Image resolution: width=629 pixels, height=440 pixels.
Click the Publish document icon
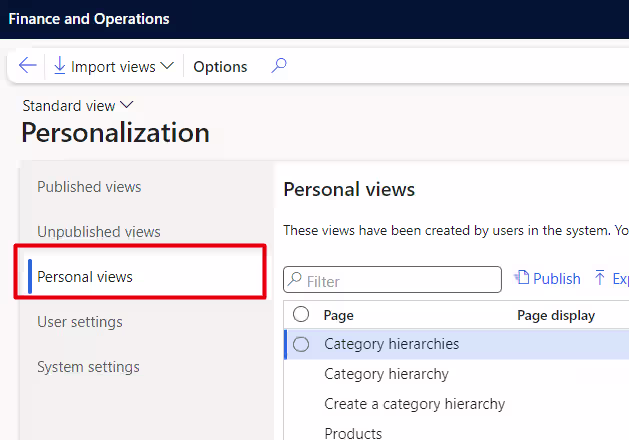click(x=522, y=278)
